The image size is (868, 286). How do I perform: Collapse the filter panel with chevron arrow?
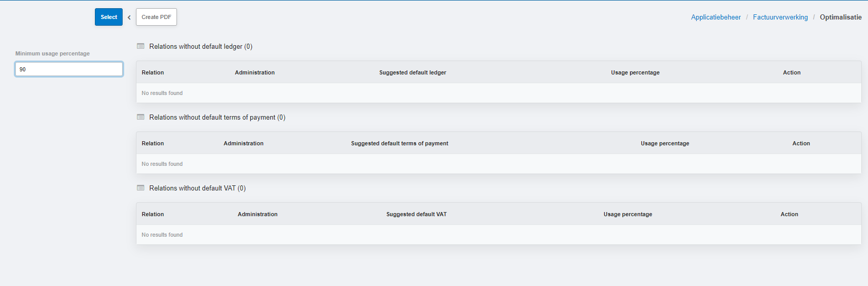click(129, 17)
